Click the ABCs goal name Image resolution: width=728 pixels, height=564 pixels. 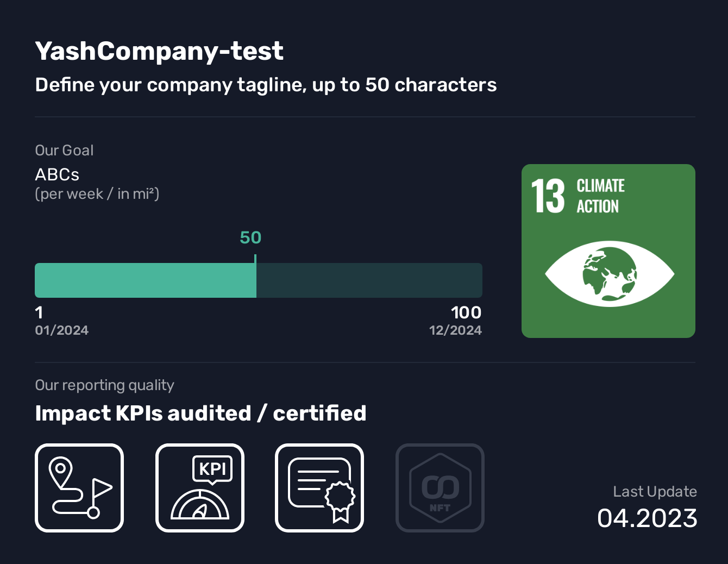57,174
